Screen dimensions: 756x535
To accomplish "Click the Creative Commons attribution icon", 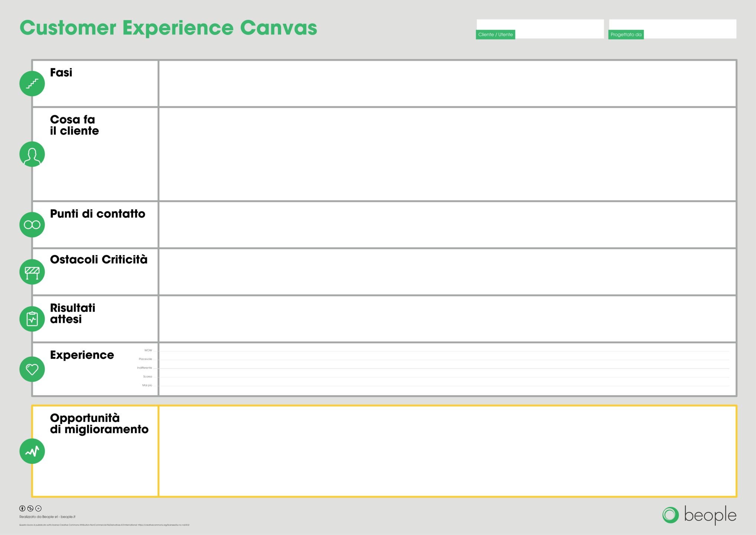I will [22, 508].
